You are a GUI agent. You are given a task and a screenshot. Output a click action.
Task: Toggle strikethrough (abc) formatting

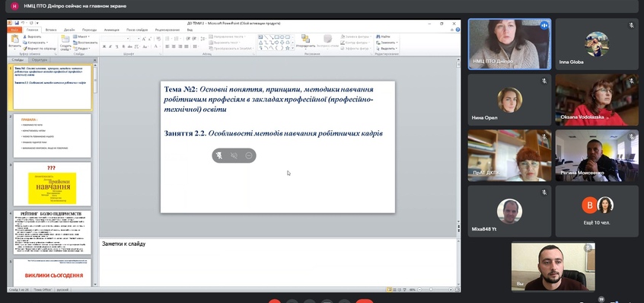129,46
